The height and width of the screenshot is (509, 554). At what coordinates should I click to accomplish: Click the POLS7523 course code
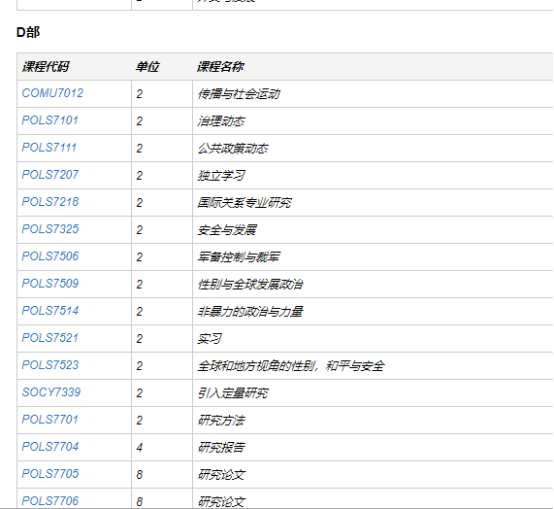pyautogui.click(x=50, y=365)
